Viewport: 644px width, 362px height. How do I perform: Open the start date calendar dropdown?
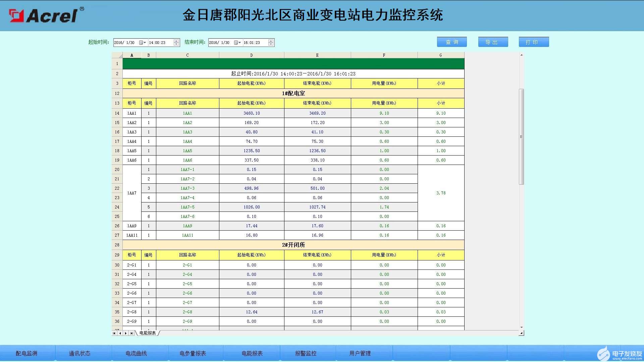point(143,42)
